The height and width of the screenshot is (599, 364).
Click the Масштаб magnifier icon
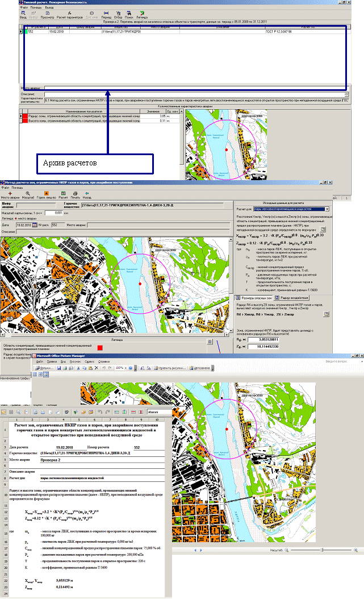click(x=27, y=194)
